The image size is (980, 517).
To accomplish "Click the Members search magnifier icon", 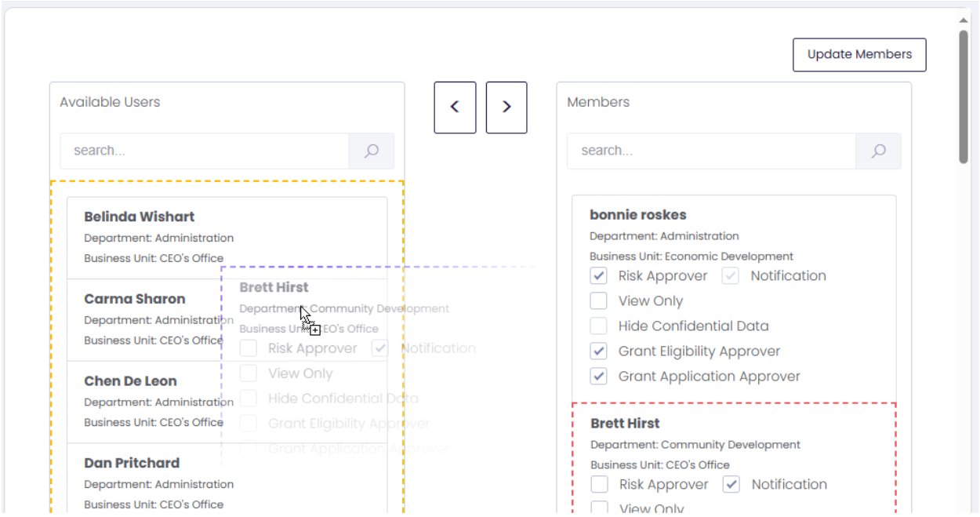I will coord(878,151).
